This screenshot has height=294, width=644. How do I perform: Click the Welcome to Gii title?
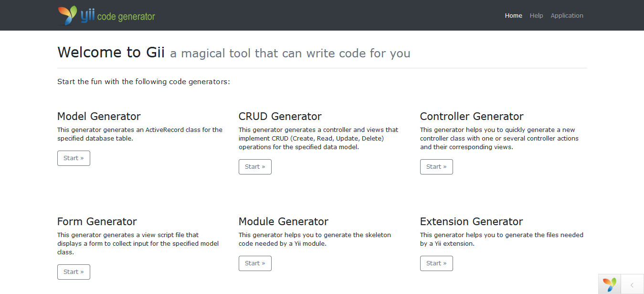(111, 52)
